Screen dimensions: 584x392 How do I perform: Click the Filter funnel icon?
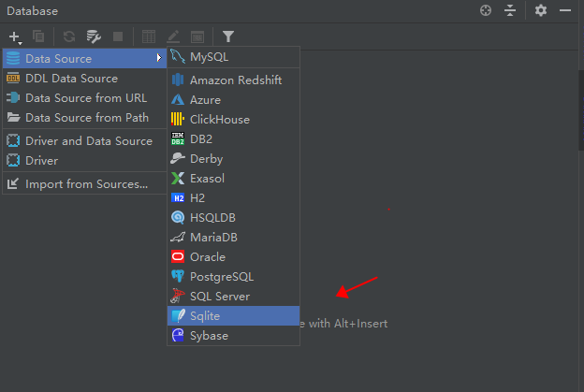point(228,36)
